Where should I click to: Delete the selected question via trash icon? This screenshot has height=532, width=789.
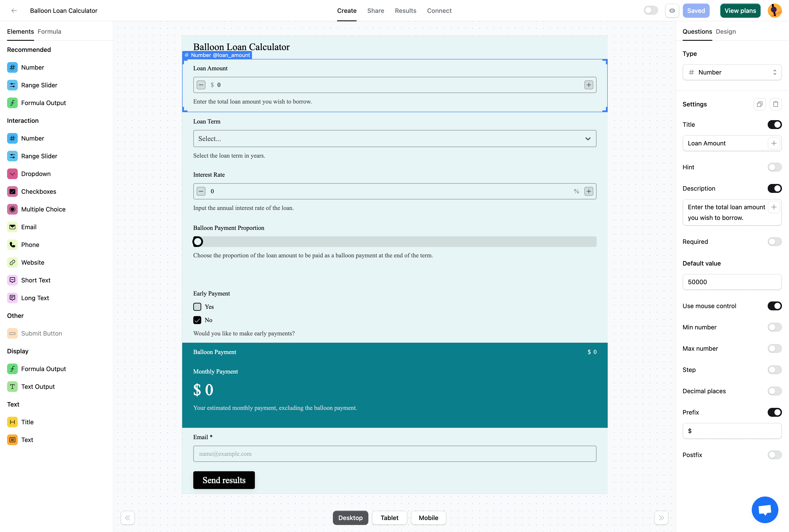pyautogui.click(x=775, y=104)
